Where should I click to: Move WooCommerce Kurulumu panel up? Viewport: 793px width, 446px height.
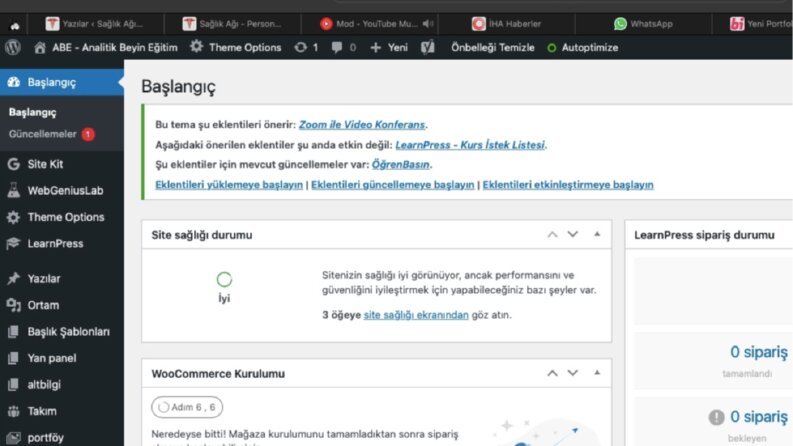[552, 373]
